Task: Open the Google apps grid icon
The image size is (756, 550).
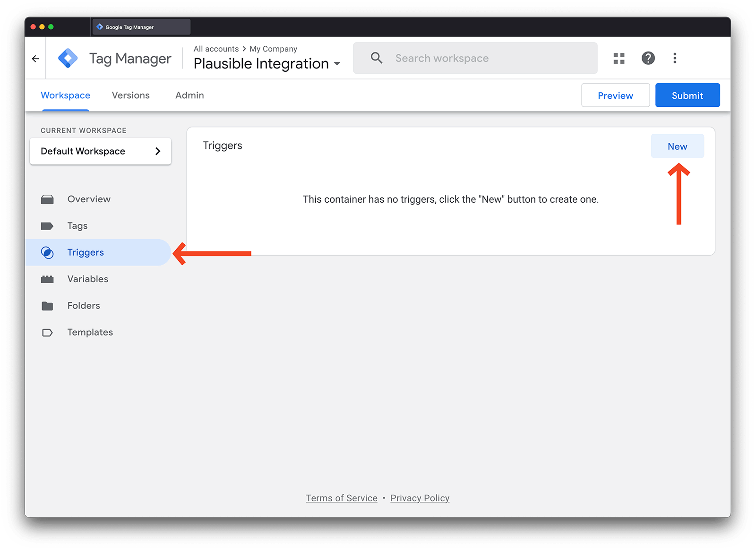Action: (x=619, y=58)
